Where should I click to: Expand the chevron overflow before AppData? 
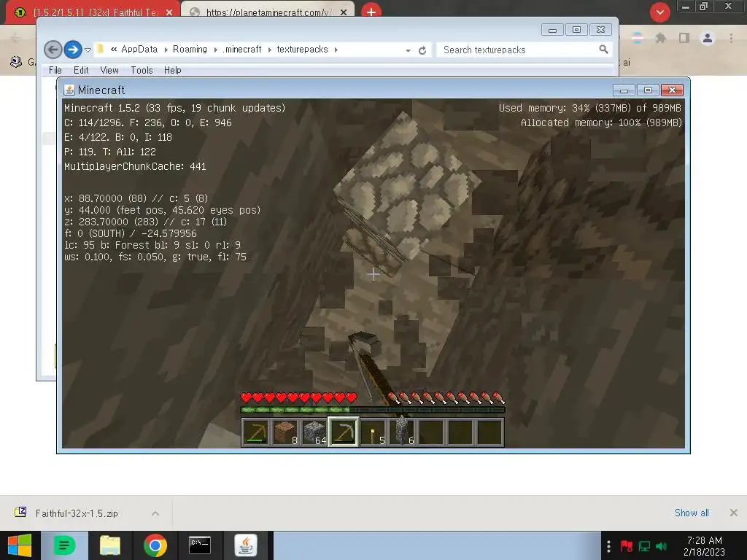point(114,49)
